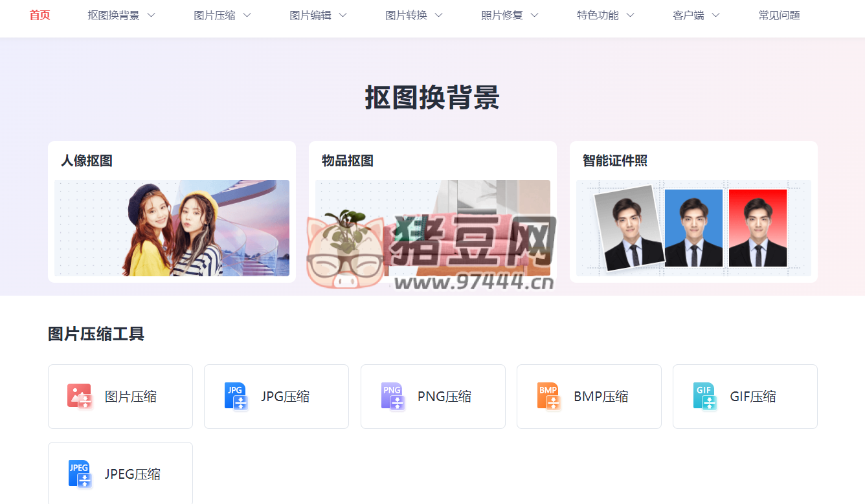Click the teal GIF compression icon
This screenshot has height=504, width=865.
[704, 396]
